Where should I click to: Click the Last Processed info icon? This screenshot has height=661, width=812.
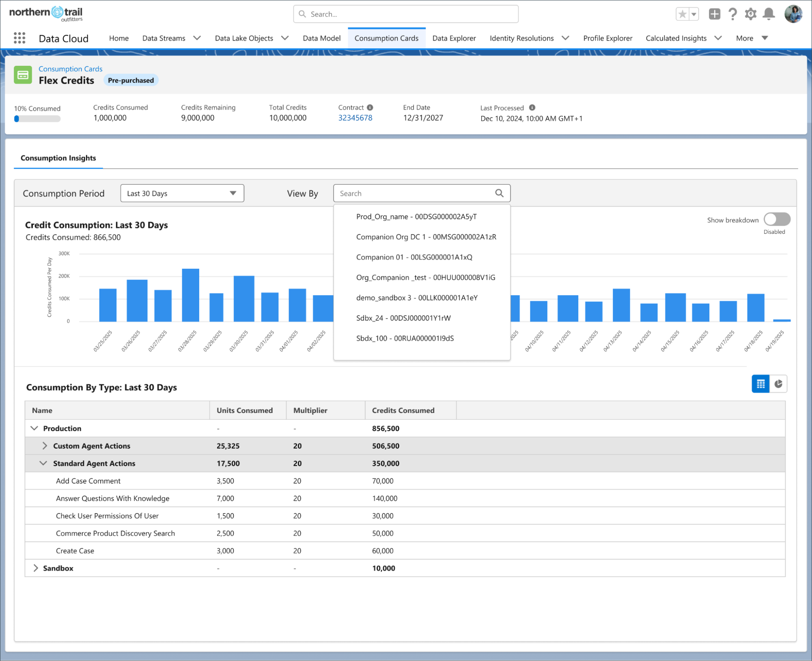(532, 108)
